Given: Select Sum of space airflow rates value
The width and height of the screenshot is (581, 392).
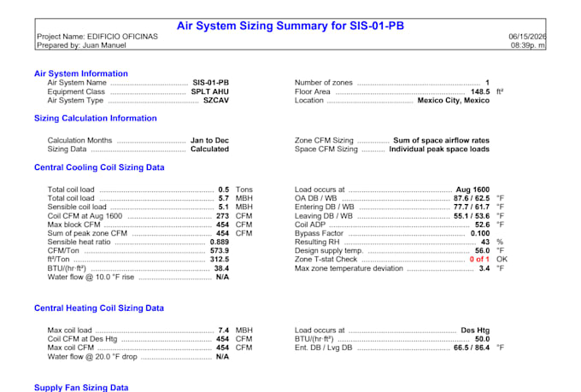Looking at the screenshot, I should (442, 140).
